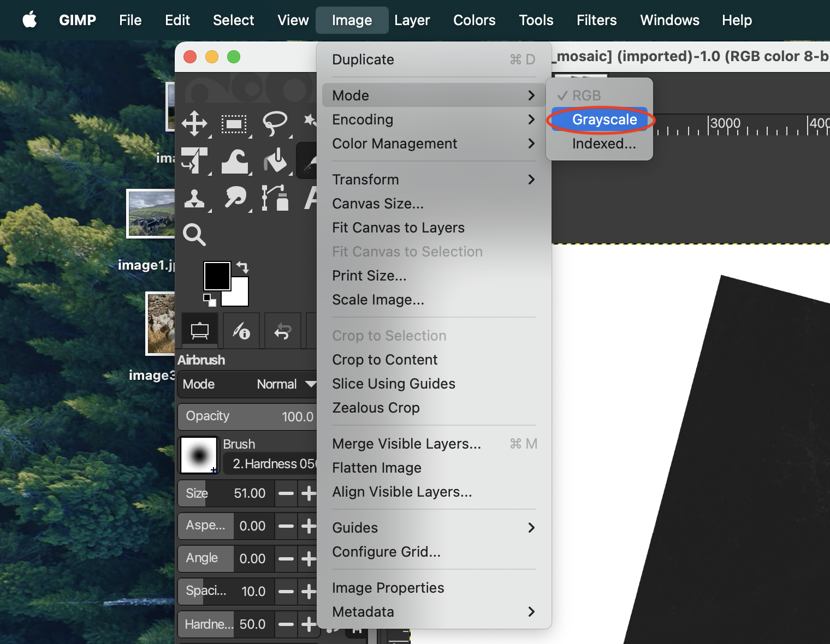This screenshot has height=644, width=830.
Task: Decrease the Aspect ratio value
Action: pos(286,526)
